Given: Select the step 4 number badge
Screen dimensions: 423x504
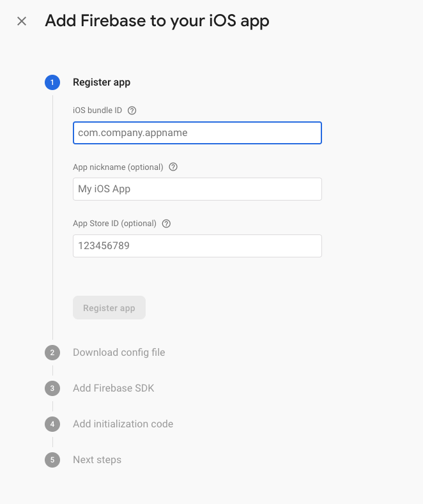Looking at the screenshot, I should (52, 424).
